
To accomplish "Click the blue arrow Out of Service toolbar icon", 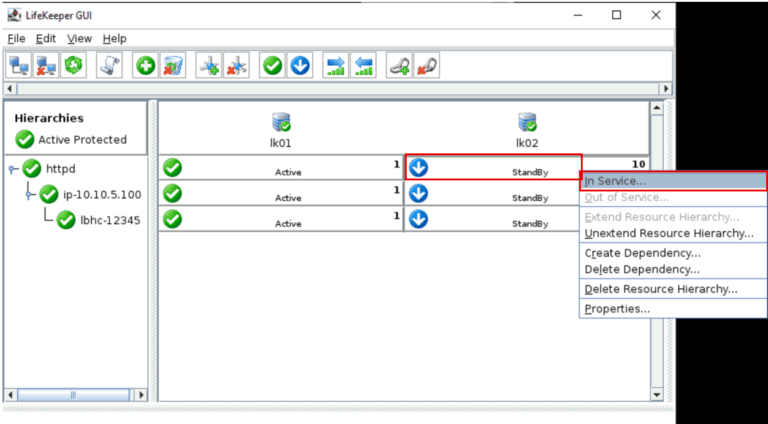I will [x=299, y=66].
